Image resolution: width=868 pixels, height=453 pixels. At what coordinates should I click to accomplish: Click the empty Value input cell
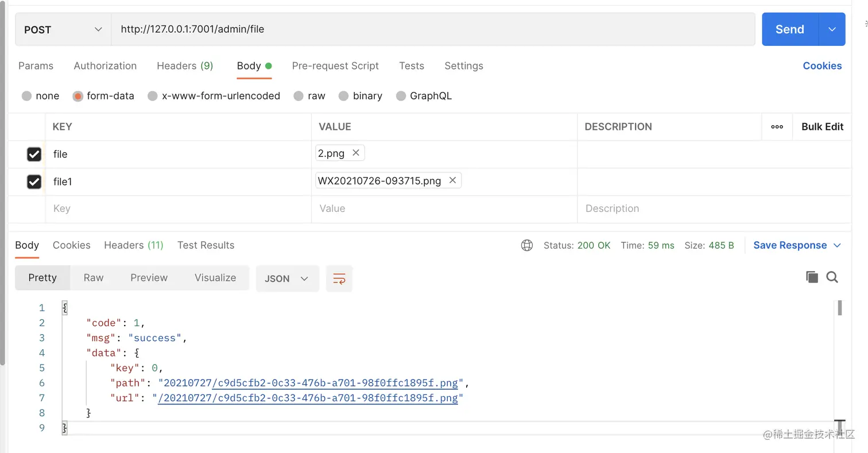444,209
